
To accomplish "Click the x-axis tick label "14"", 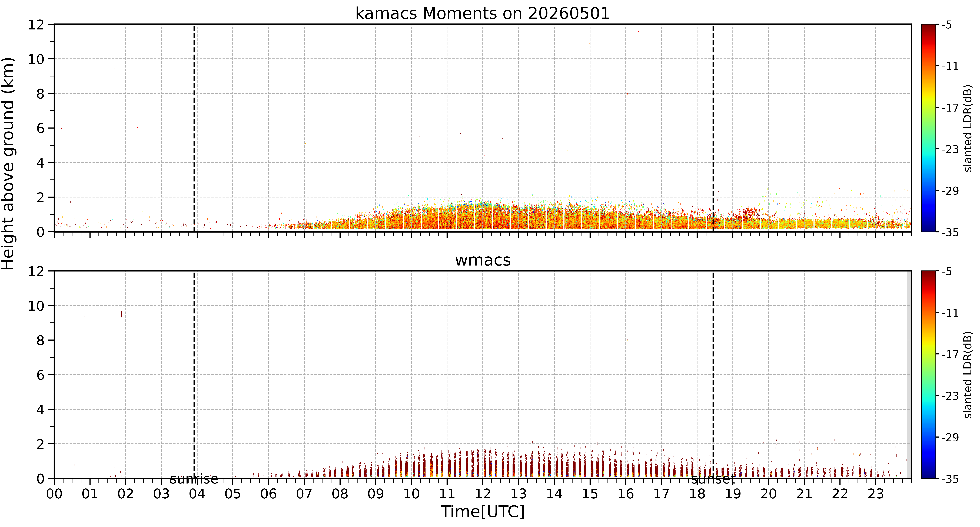I will click(x=554, y=494).
